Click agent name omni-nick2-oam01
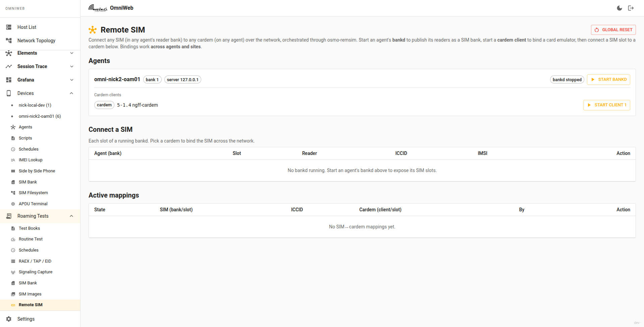The height and width of the screenshot is (327, 644). point(117,79)
